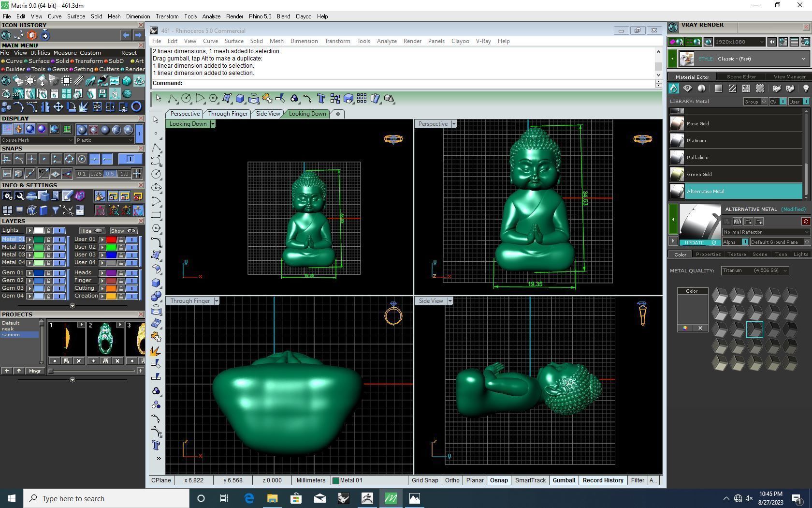812x508 pixels.
Task: Click the Boolean union spheres icon in Rhino toolbar
Action: point(294,98)
